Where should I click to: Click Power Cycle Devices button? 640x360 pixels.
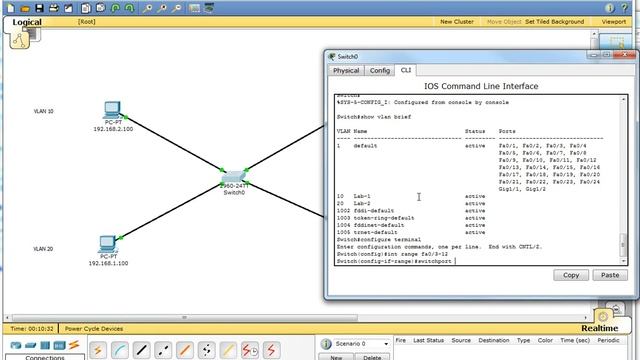coord(94,328)
